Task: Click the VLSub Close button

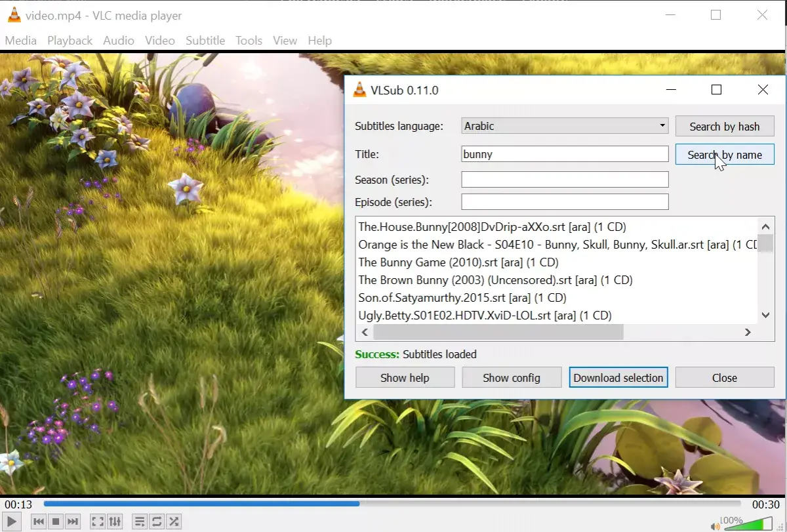Action: [x=725, y=378]
